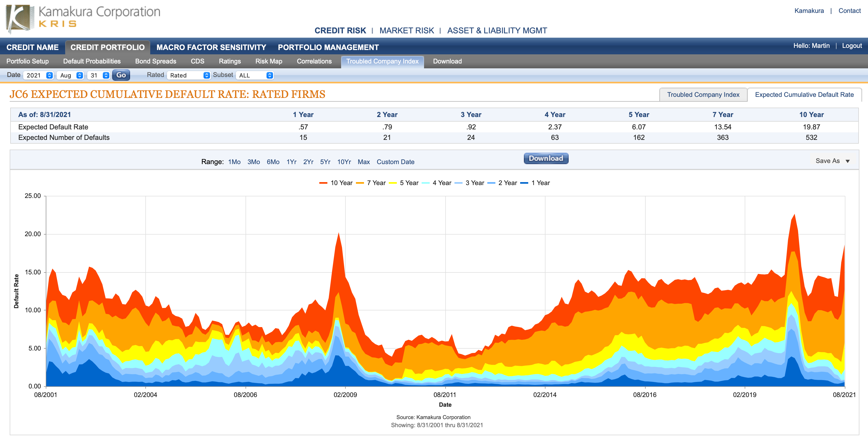The height and width of the screenshot is (439, 868).
Task: Click the CREDIT RISK top link
Action: click(340, 31)
